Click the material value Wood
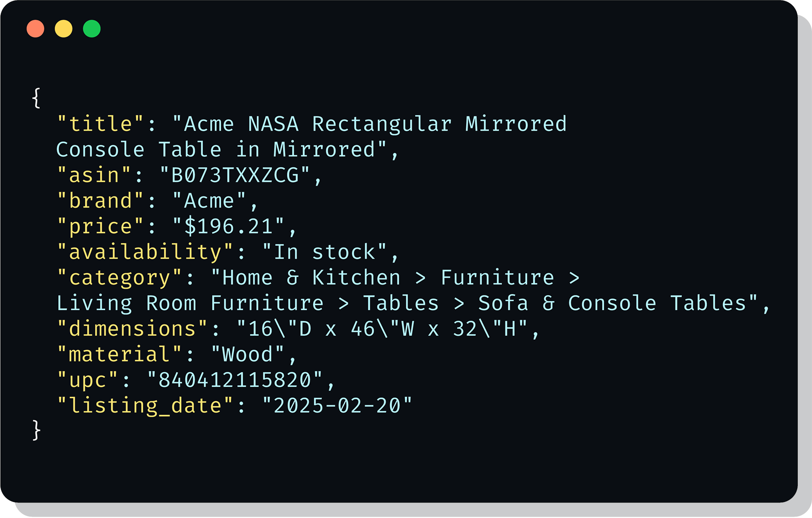The width and height of the screenshot is (812, 518). tap(248, 354)
